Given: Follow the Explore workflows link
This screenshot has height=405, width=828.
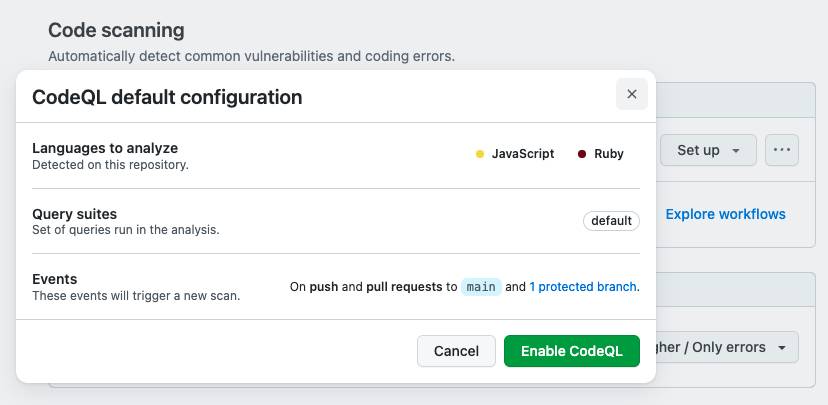Looking at the screenshot, I should [725, 214].
